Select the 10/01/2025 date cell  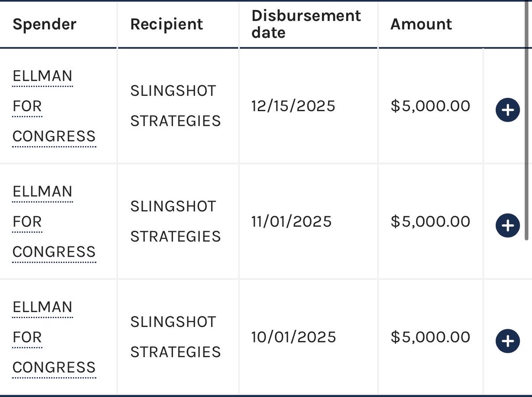point(293,337)
